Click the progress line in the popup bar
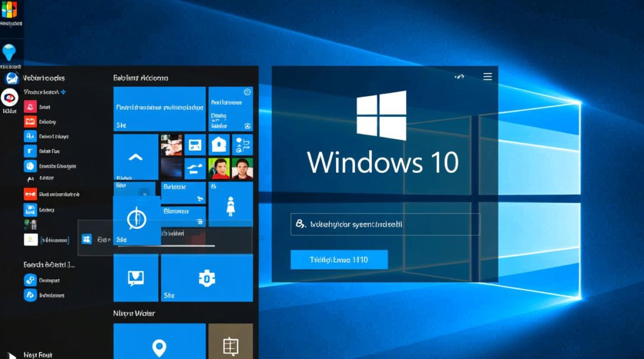Viewport: 644px width, 359px height. pos(166,246)
